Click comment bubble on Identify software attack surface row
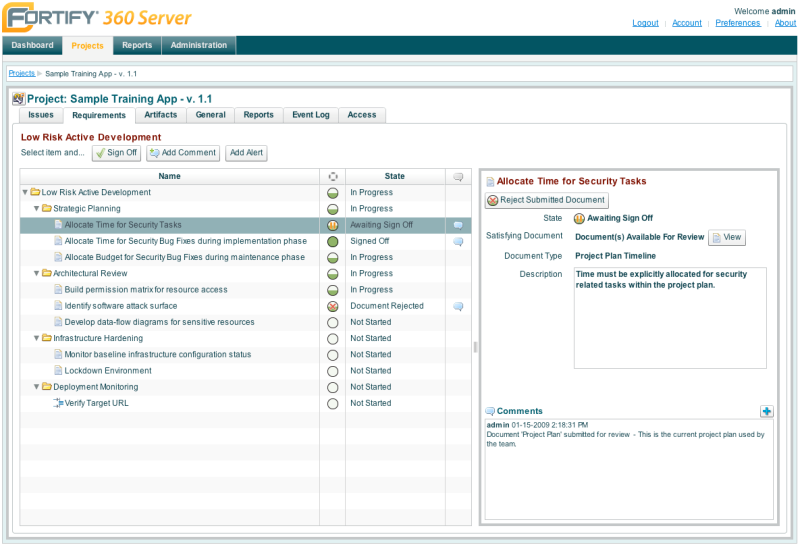This screenshot has height=545, width=800. point(458,306)
